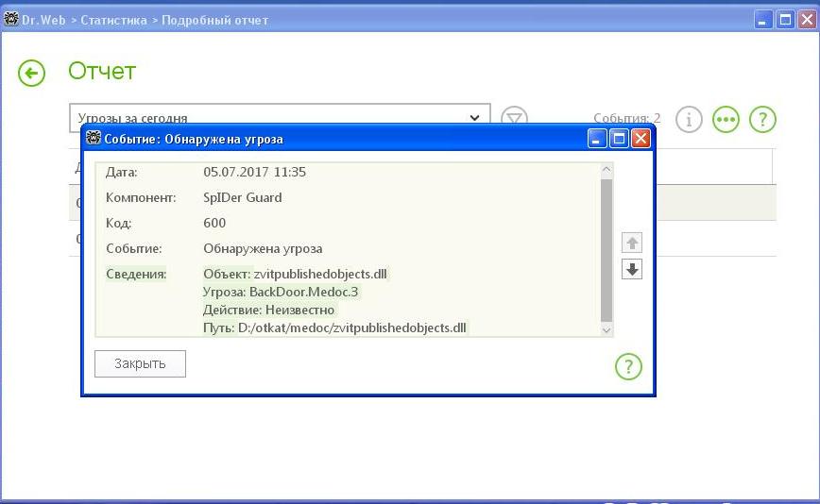Click the Обнаружена угроза event value

pyautogui.click(x=263, y=248)
